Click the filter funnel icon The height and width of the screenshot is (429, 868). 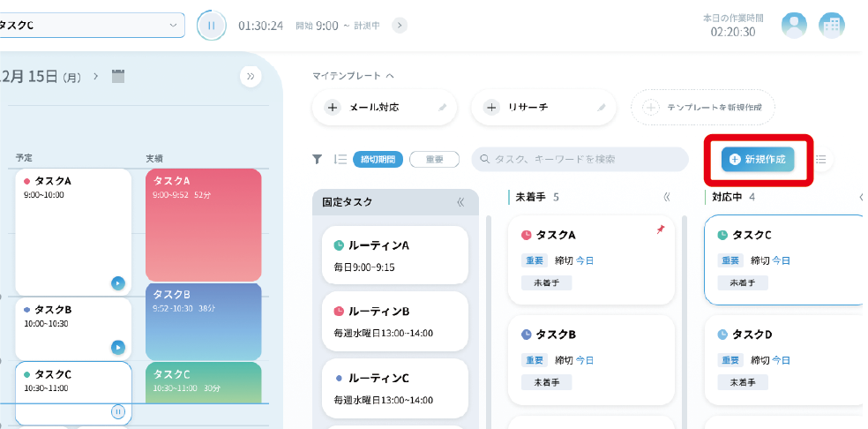point(317,159)
